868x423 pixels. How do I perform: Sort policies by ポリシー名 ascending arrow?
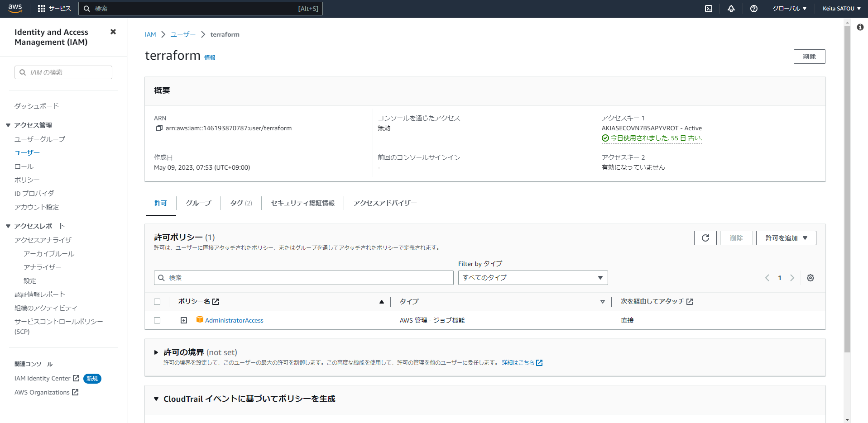pyautogui.click(x=382, y=302)
